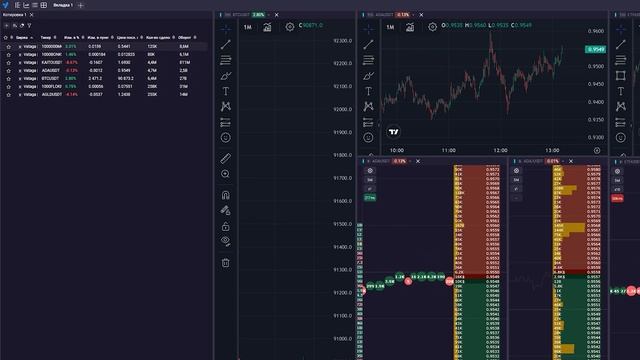Viewport: 640px width, 360px height.
Task: Select crosshair cursor in BTCUSDT chart
Action: point(225,29)
